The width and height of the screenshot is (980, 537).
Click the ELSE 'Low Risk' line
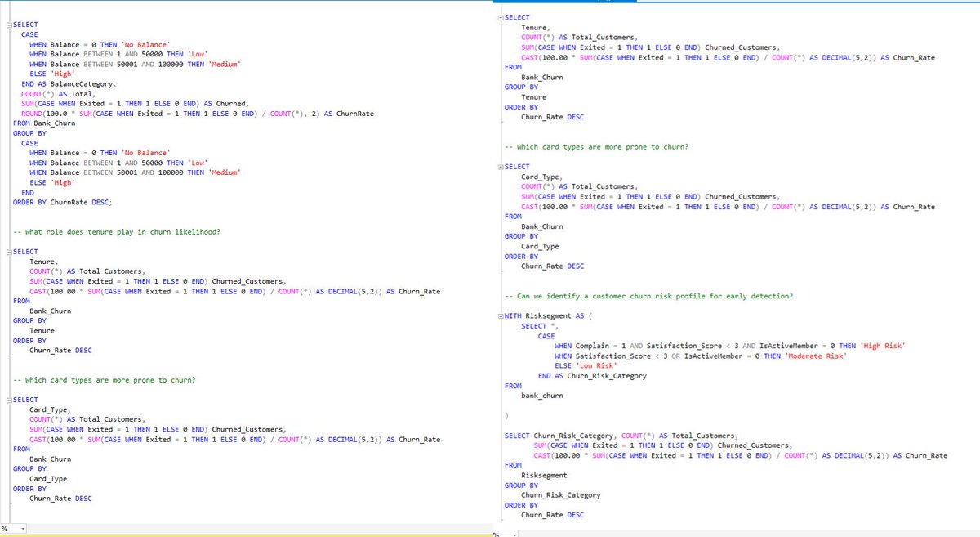(586, 365)
